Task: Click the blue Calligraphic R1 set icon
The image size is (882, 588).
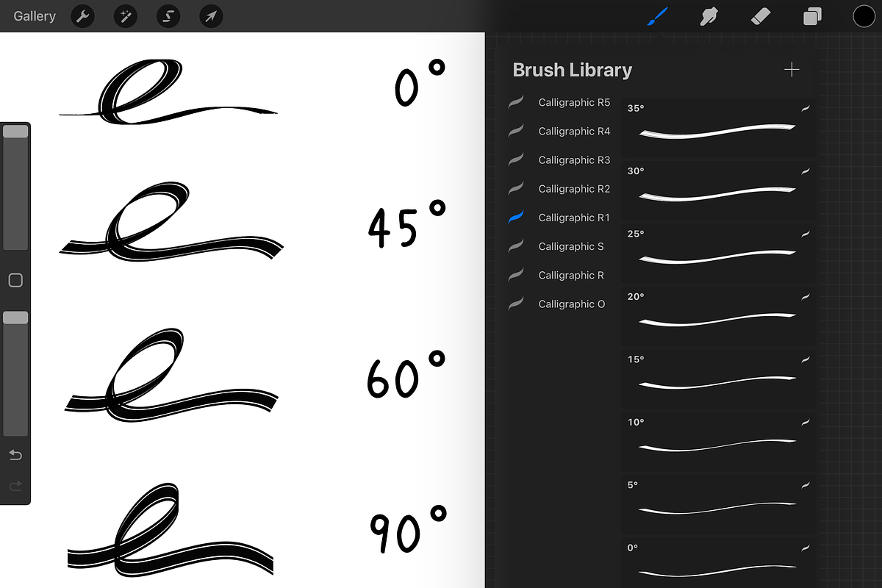Action: click(516, 218)
